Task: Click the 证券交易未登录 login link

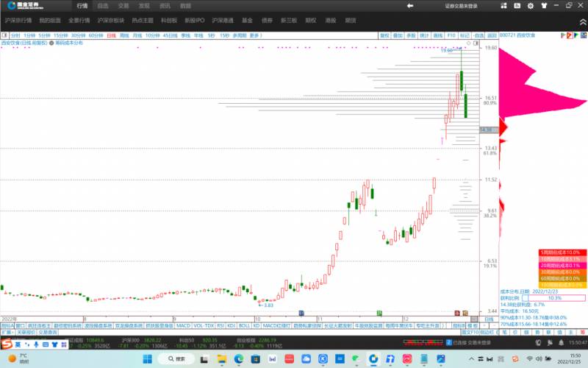Action: coord(462,6)
